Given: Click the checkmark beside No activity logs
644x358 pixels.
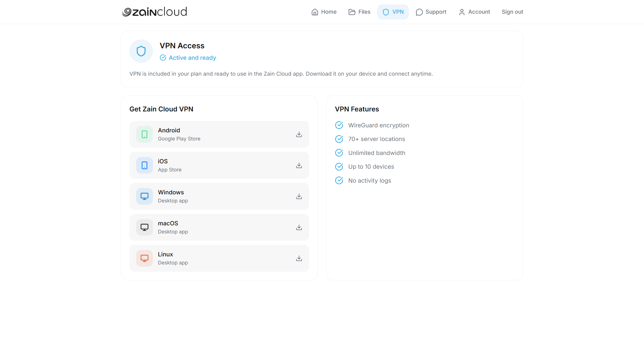Looking at the screenshot, I should pos(339,180).
